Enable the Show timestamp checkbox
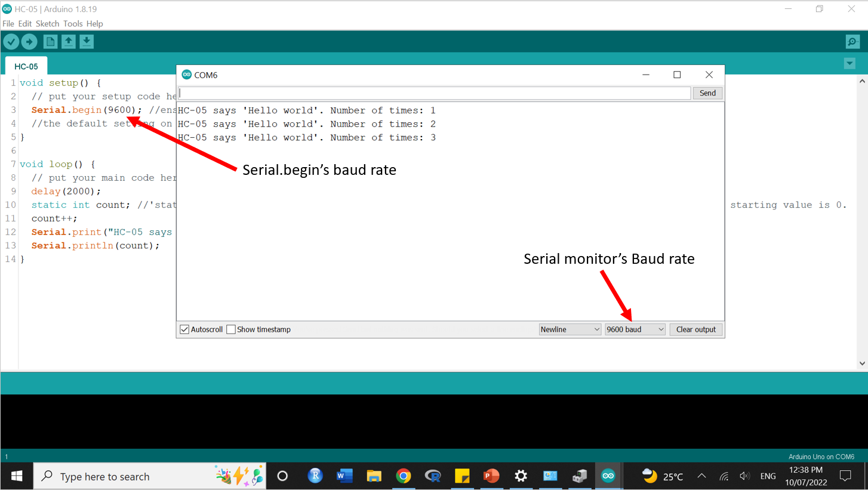Screen dimensions: 868x490 (231, 329)
